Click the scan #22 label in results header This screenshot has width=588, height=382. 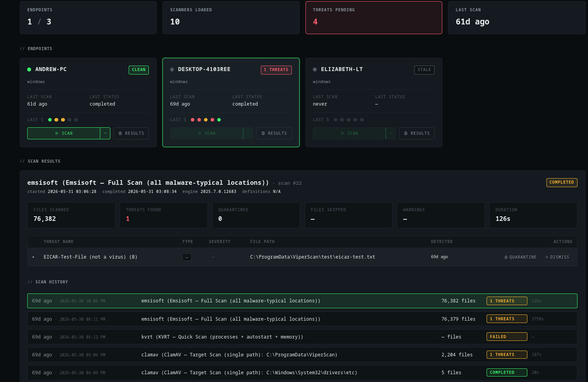[x=290, y=183]
